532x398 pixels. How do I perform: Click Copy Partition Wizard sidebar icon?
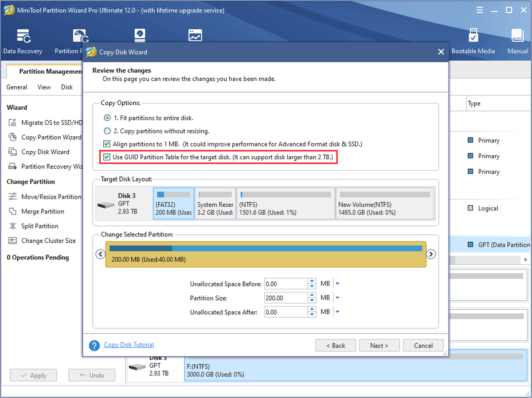[13, 137]
